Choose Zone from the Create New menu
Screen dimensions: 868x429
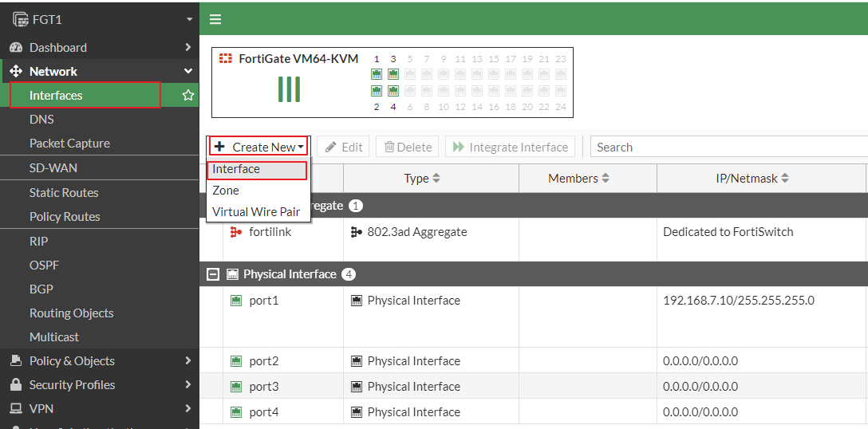point(257,191)
